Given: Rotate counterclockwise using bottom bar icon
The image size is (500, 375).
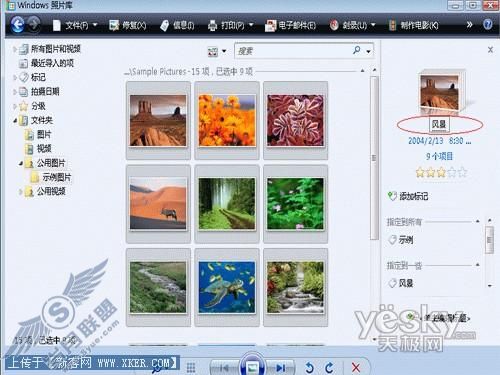Looking at the screenshot, I should coord(309,368).
